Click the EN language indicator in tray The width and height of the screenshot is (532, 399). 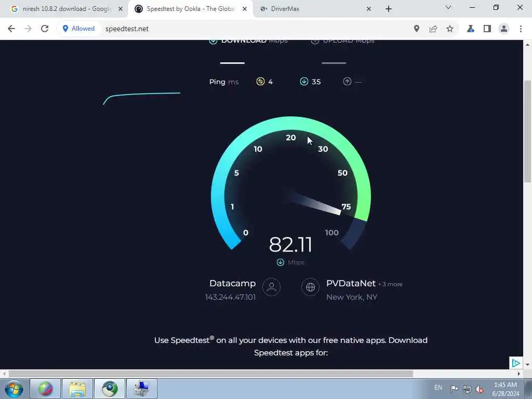pos(438,388)
